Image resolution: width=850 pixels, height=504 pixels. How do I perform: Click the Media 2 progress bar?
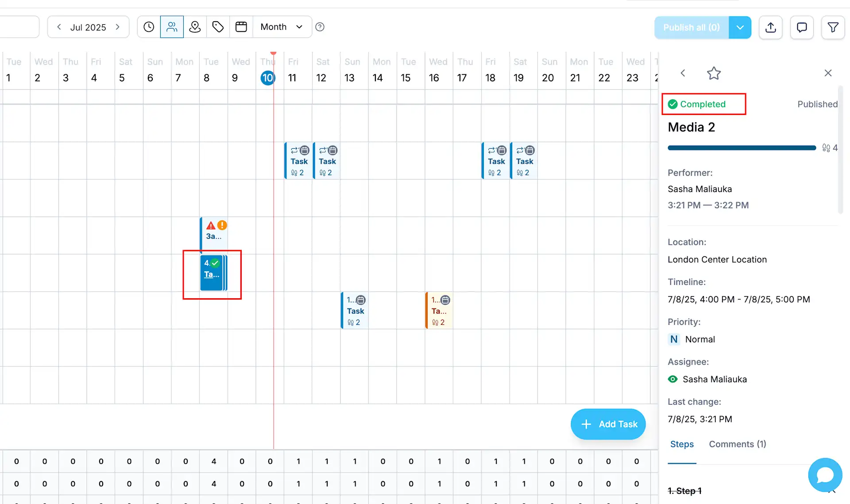coord(742,148)
